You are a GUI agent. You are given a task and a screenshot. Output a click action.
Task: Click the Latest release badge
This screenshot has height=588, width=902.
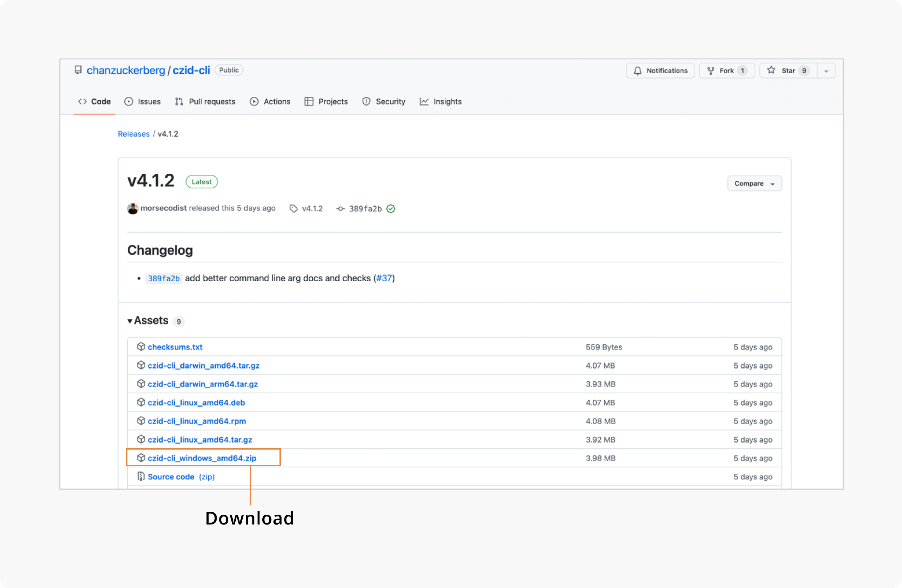tap(202, 182)
